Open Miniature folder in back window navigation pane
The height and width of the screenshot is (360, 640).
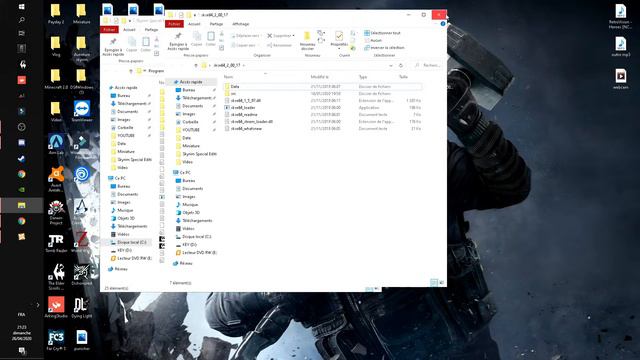click(x=126, y=152)
